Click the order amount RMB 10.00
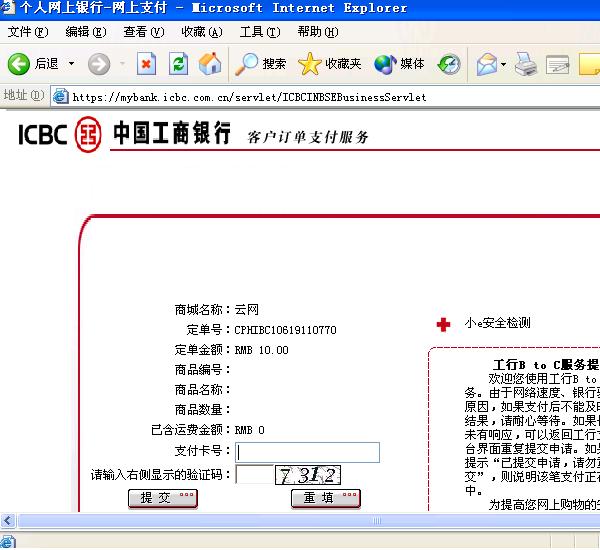This screenshot has width=600, height=550. point(261,350)
